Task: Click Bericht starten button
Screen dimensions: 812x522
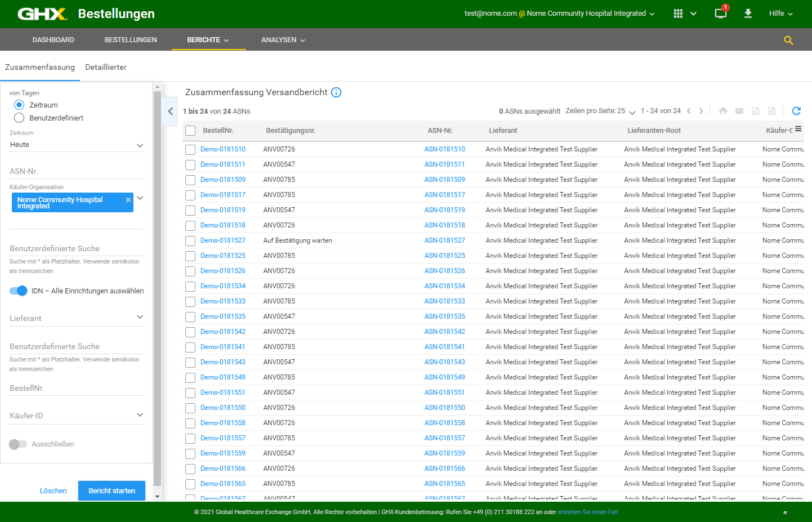Action: click(111, 490)
